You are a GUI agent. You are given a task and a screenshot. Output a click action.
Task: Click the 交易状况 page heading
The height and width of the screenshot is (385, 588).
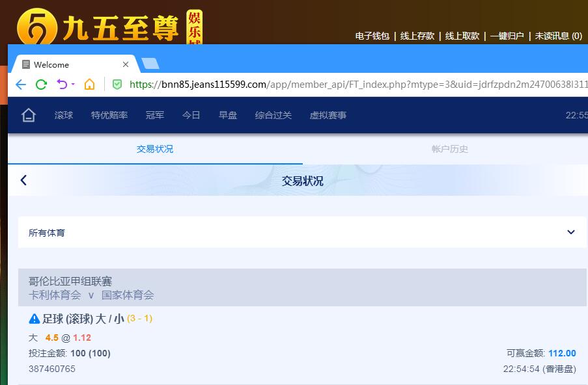point(302,181)
